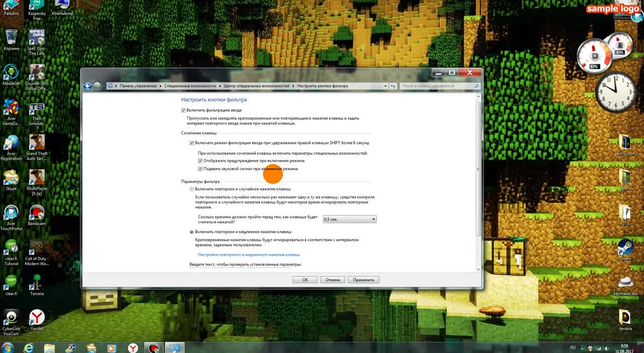The image size is (644, 353).
Task: Launch Counter-Strike Global Offensive shortcut
Action: (x=37, y=77)
